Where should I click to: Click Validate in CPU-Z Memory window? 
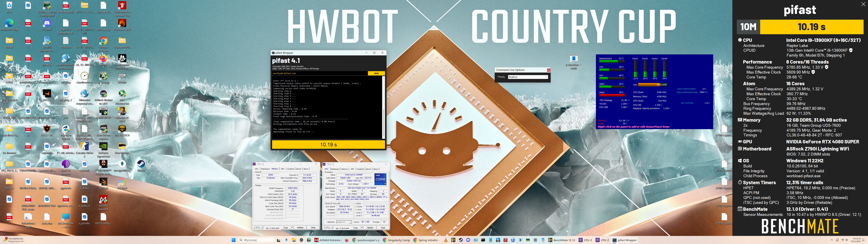pos(300,228)
